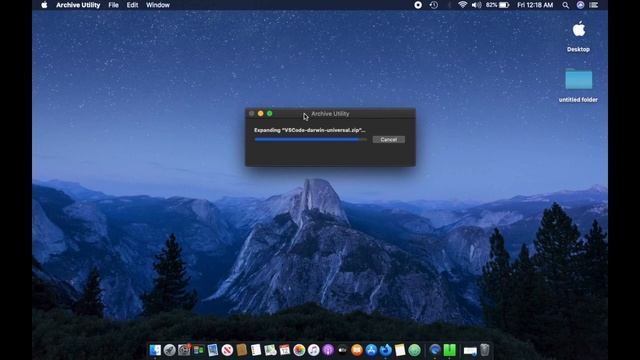
Task: Open the Apple menu
Action: [44, 5]
